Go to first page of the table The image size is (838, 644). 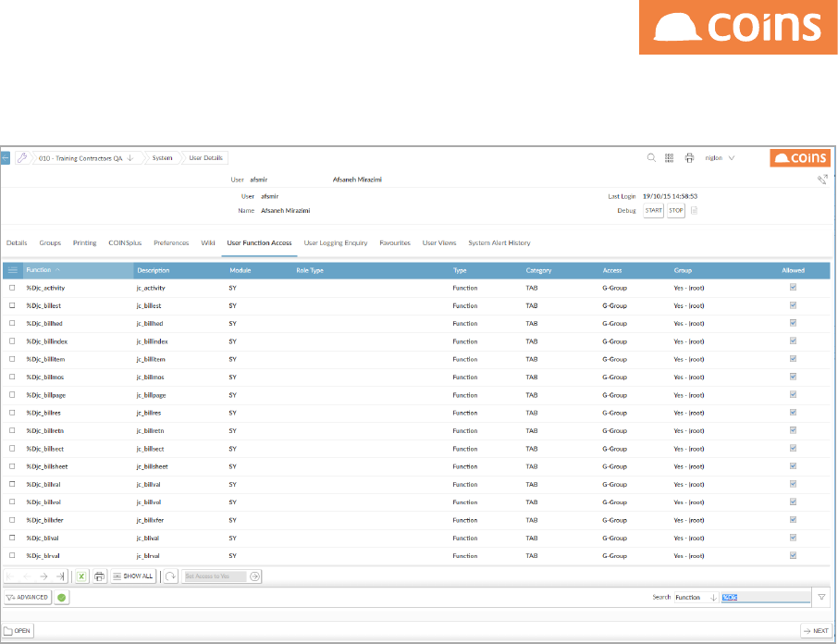click(11, 576)
